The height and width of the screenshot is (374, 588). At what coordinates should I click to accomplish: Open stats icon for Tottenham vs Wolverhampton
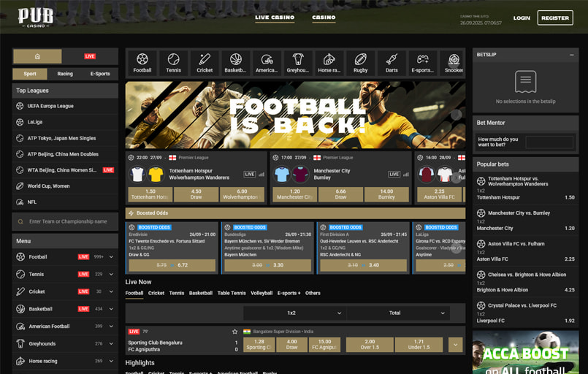pos(261,175)
